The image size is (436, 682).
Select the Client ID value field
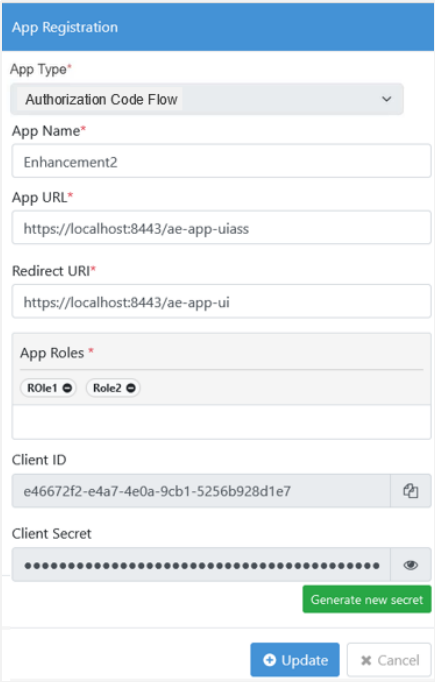click(201, 491)
